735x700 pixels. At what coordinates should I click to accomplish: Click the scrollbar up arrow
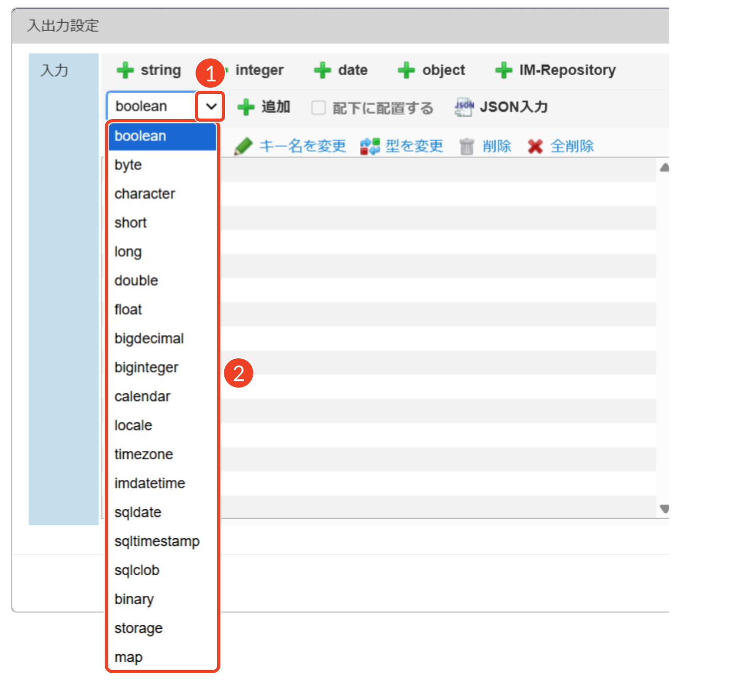[x=664, y=168]
